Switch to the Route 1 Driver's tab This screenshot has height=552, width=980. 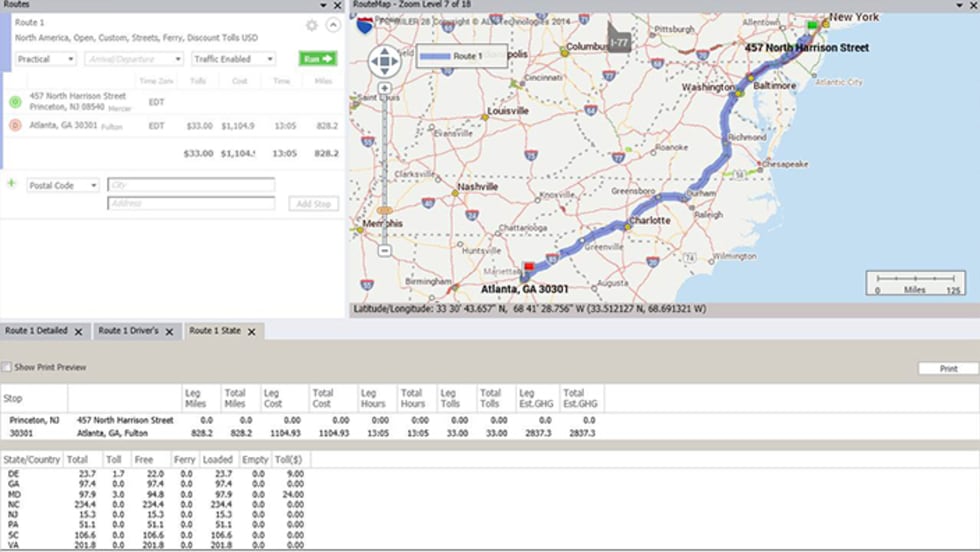[128, 330]
